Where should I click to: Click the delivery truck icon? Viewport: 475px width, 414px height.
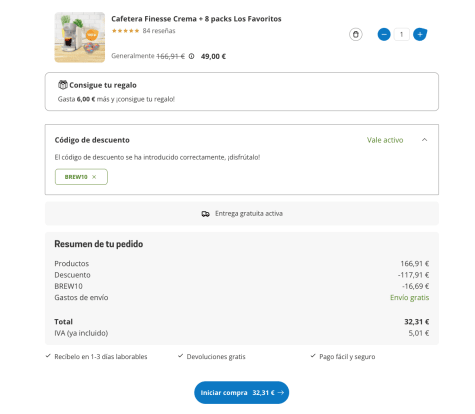205,214
